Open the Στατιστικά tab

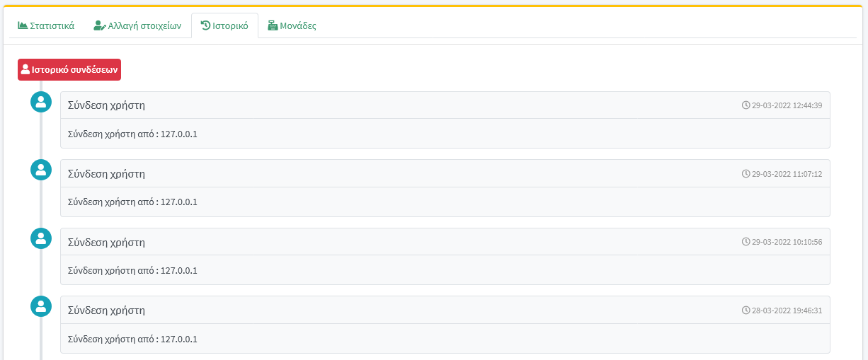pos(46,25)
